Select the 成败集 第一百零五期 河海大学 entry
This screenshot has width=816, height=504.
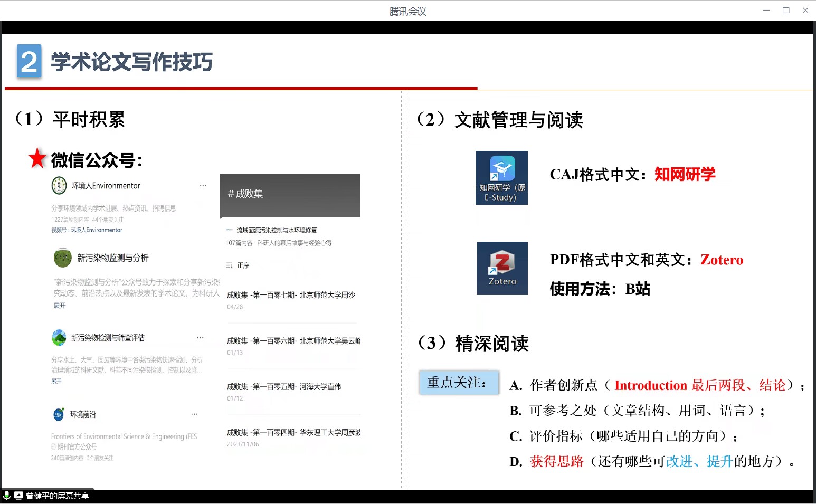284,387
